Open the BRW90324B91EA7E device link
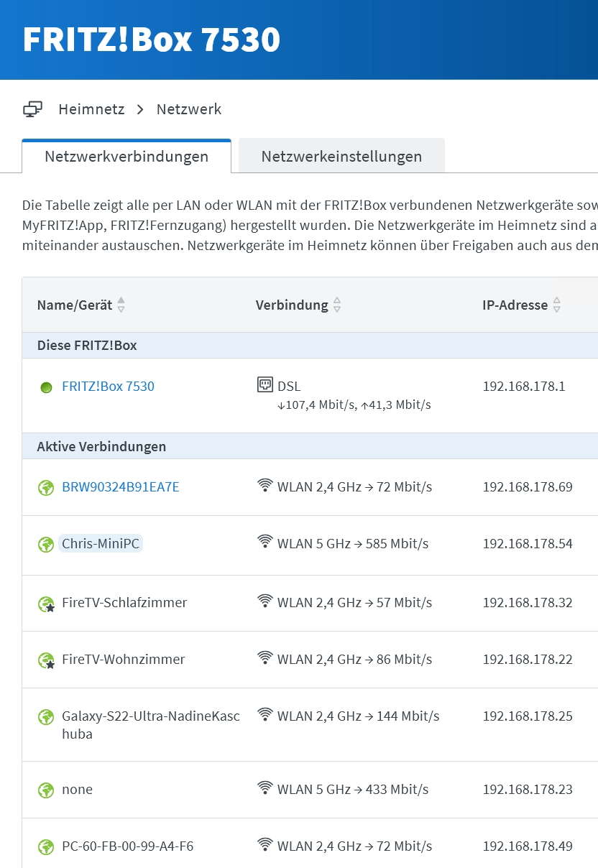This screenshot has height=868, width=598. (x=121, y=487)
